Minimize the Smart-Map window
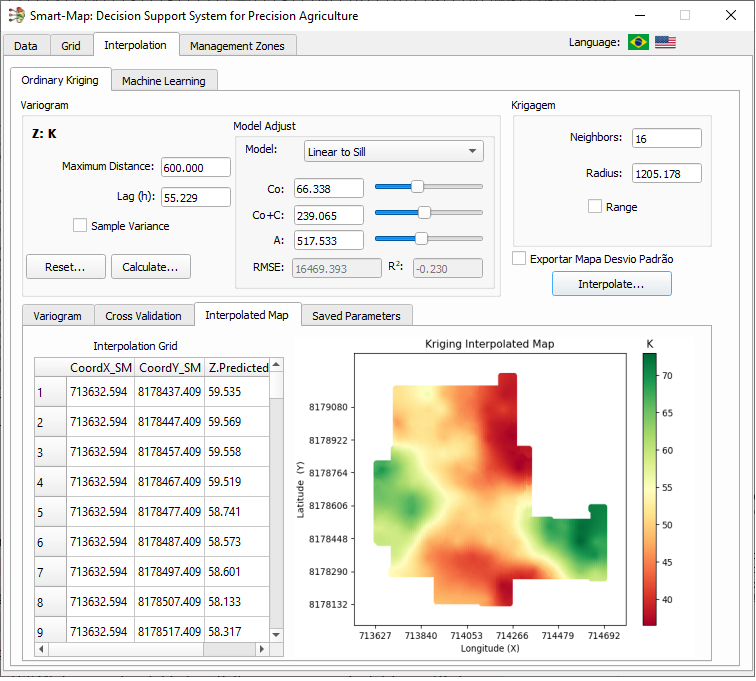The image size is (756, 681). pos(640,15)
